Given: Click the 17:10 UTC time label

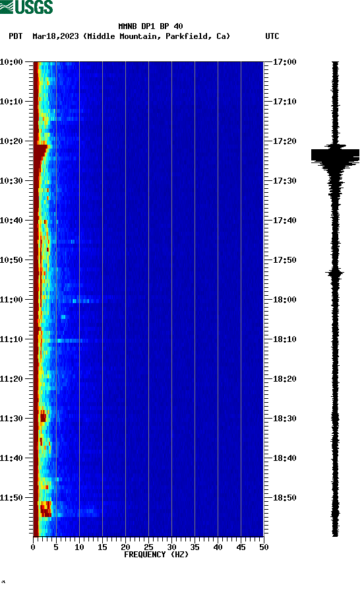Looking at the screenshot, I should tap(284, 102).
